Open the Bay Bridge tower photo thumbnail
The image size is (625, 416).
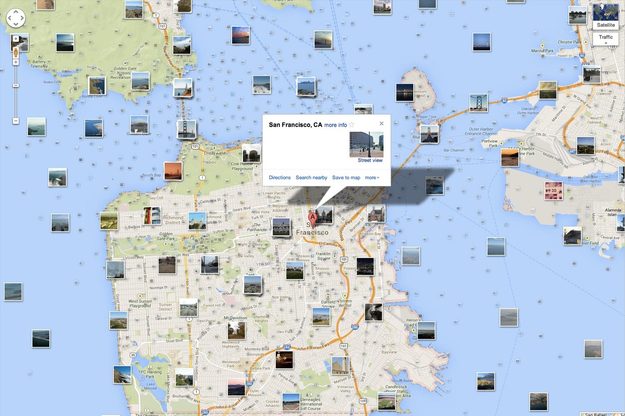pos(478,103)
